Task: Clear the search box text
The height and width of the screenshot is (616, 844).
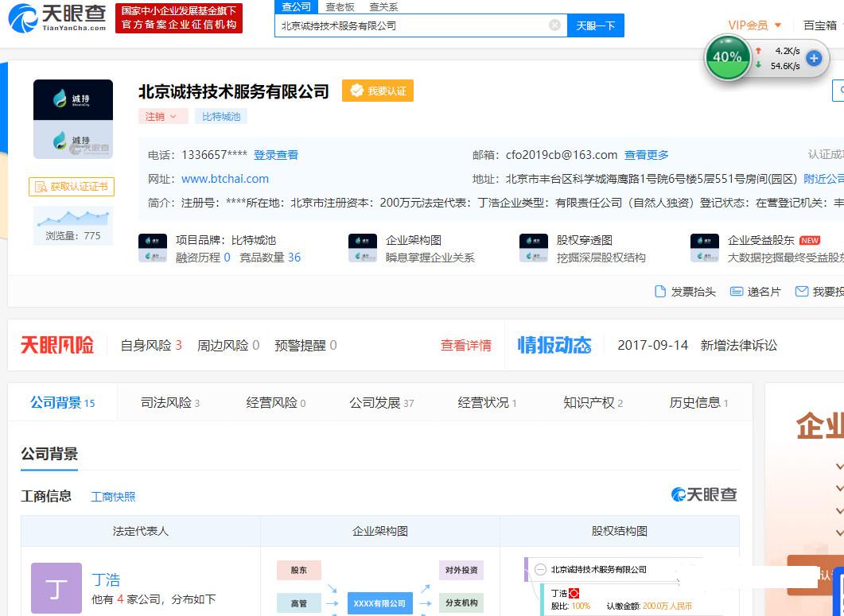Action: point(554,25)
